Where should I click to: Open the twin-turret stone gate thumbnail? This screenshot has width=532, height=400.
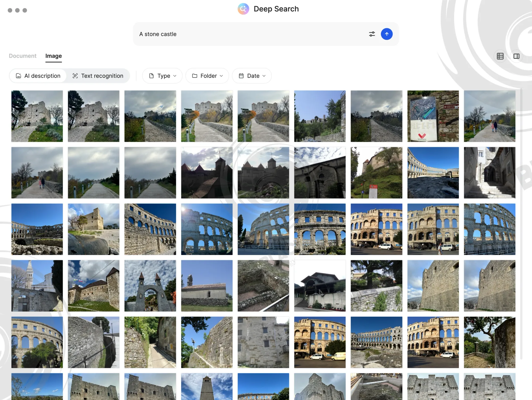click(150, 286)
